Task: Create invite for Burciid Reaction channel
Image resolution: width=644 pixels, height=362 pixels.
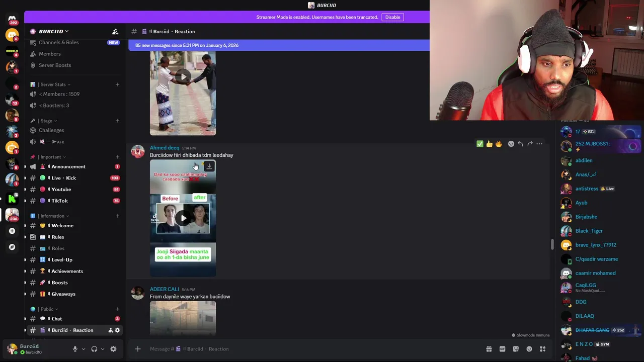Action: point(110,330)
